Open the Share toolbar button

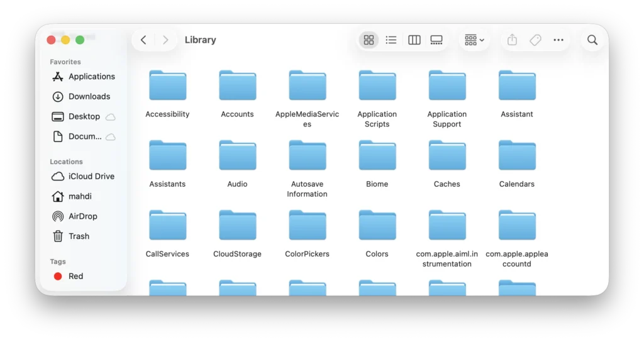coord(512,40)
